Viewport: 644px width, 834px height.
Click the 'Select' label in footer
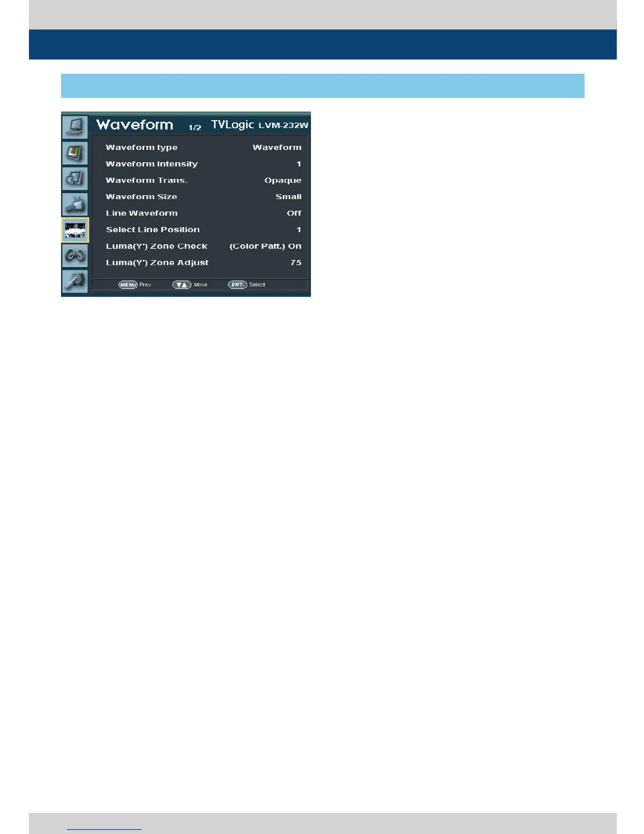pos(257,285)
